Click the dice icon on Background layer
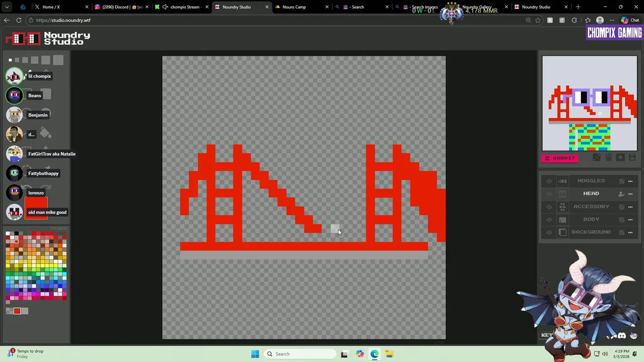 pos(622,232)
